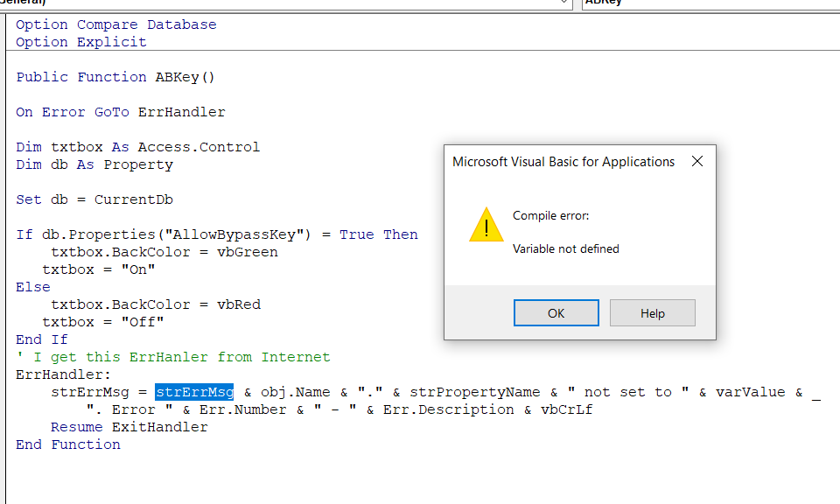Click the txtbox = "Off" line

[103, 322]
